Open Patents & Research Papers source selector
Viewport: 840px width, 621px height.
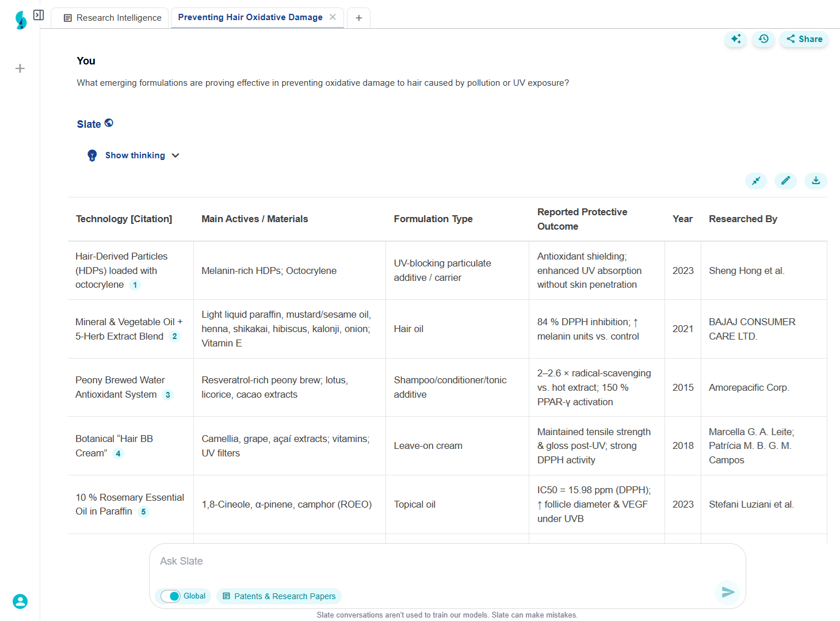pos(279,596)
